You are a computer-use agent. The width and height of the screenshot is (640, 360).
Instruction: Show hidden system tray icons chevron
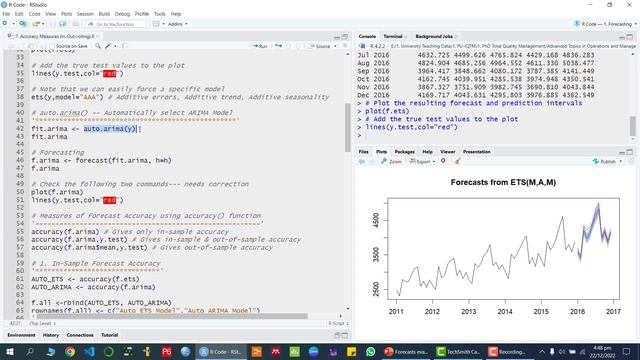pos(542,351)
